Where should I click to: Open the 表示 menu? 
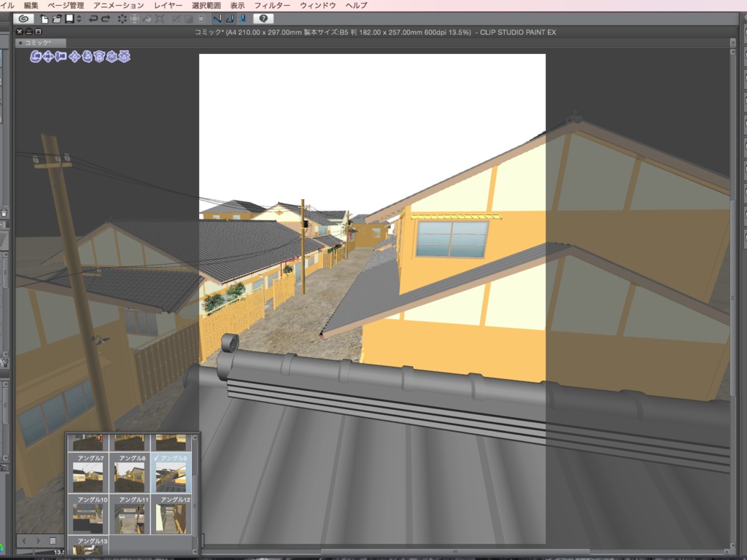(x=237, y=5)
